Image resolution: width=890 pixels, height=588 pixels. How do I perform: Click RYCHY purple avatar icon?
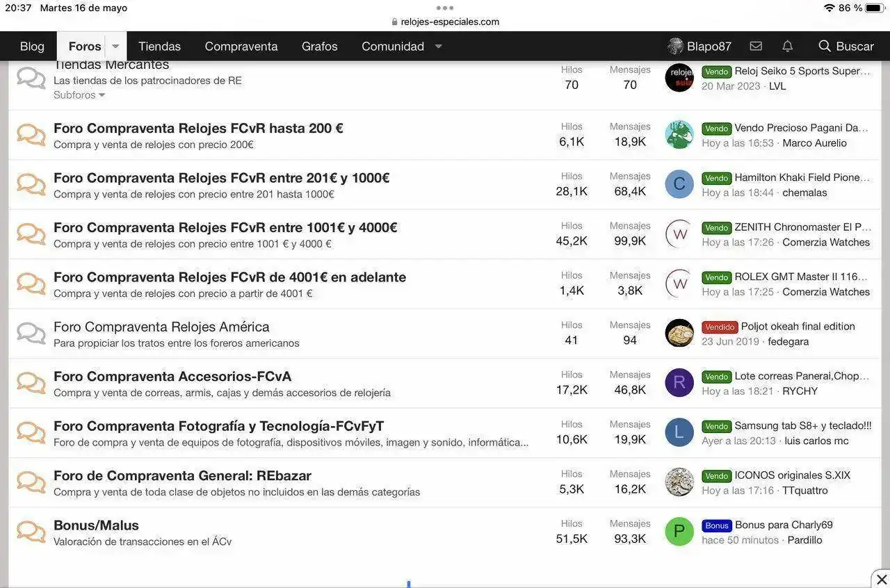pos(679,383)
